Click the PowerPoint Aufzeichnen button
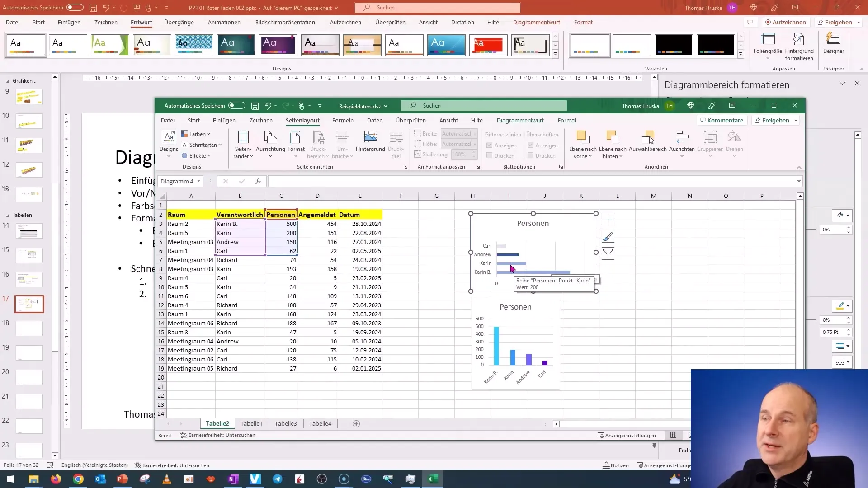The width and height of the screenshot is (868, 488). (x=785, y=23)
